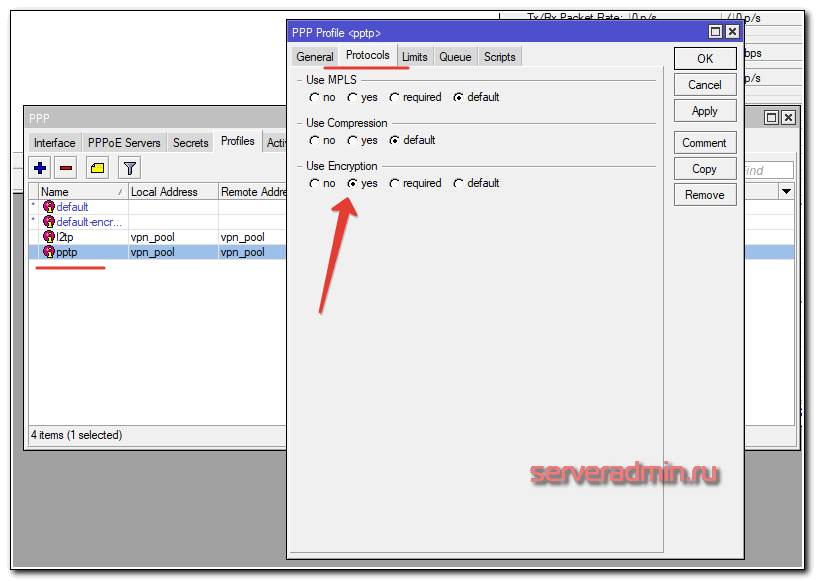Switch to the General tab
Screen dimensions: 816x581
[x=315, y=57]
